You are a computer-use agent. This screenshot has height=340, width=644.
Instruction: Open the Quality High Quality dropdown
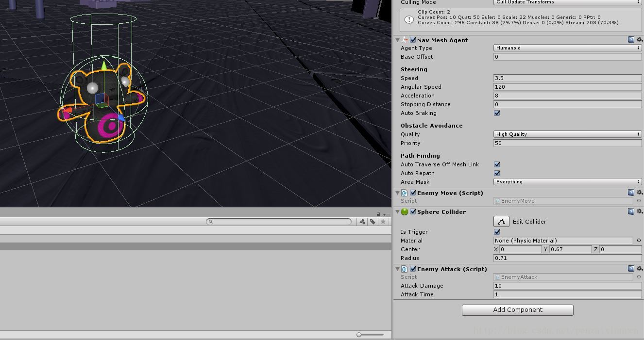568,134
